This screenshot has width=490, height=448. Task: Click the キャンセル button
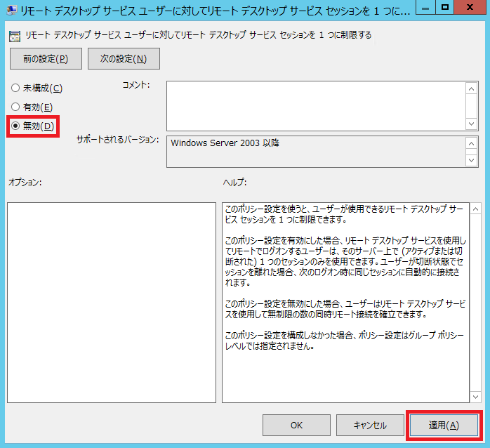point(370,425)
